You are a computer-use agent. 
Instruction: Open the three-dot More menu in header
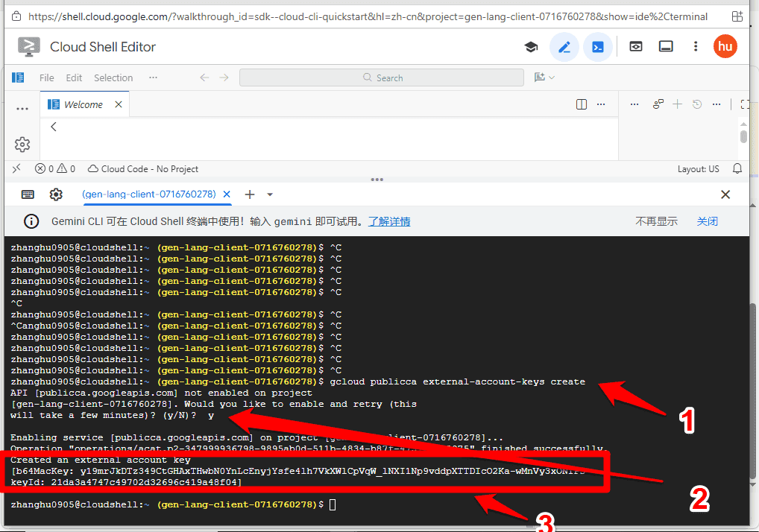(x=696, y=46)
